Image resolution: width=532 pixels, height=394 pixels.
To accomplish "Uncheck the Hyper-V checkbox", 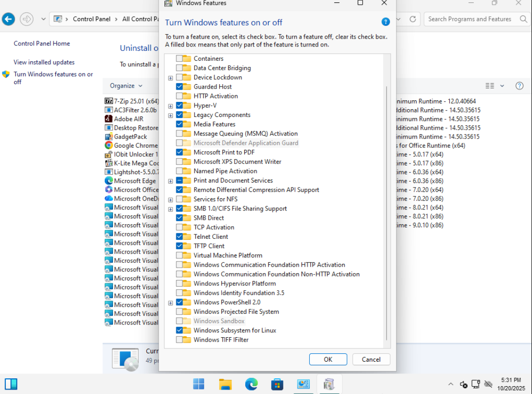I will [179, 106].
